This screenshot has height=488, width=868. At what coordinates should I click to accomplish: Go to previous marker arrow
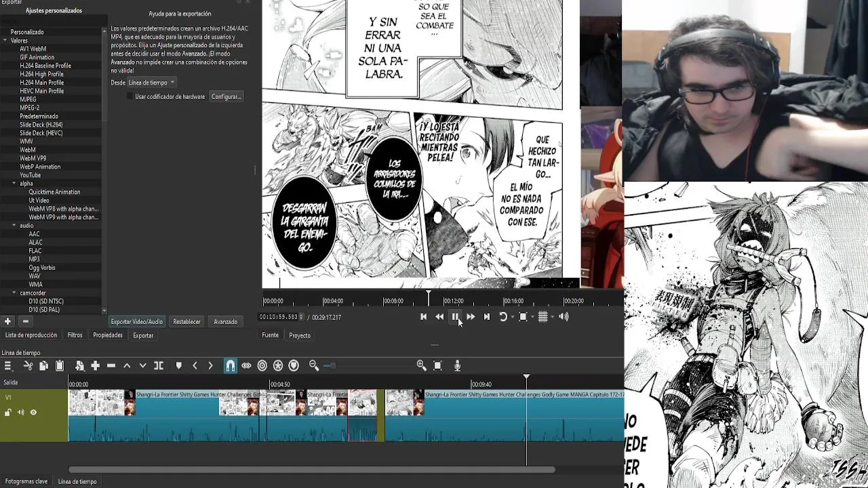[195, 366]
